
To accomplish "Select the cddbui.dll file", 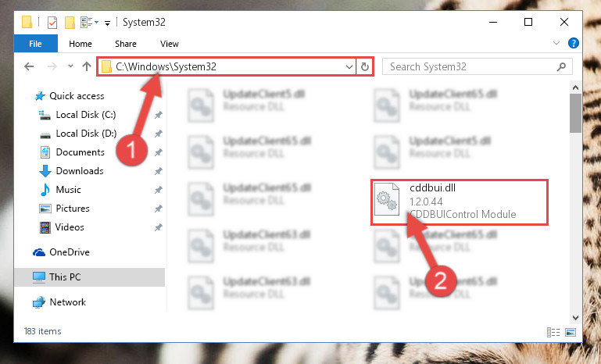I will click(x=460, y=202).
